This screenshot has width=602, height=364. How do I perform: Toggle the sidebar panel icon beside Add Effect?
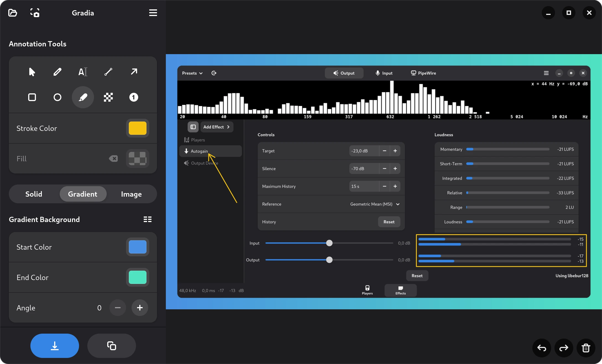pos(193,127)
